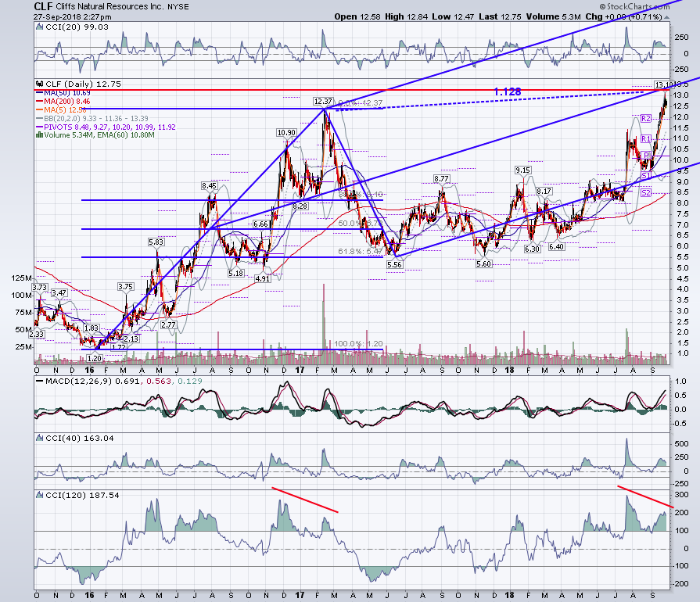
Task: Click the 5.60 low price label
Action: pyautogui.click(x=483, y=263)
